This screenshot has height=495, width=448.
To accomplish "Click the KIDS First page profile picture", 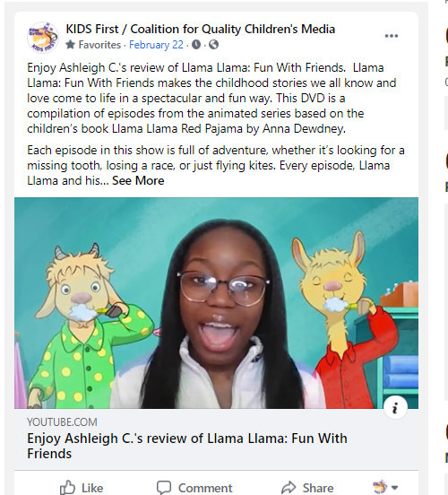I will (x=43, y=38).
